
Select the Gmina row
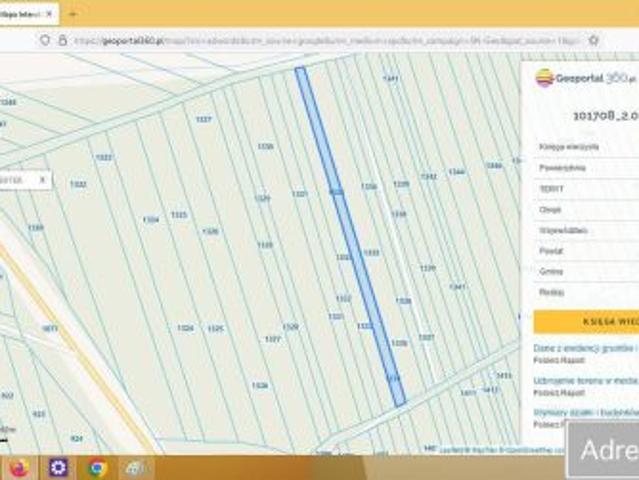tap(586, 271)
